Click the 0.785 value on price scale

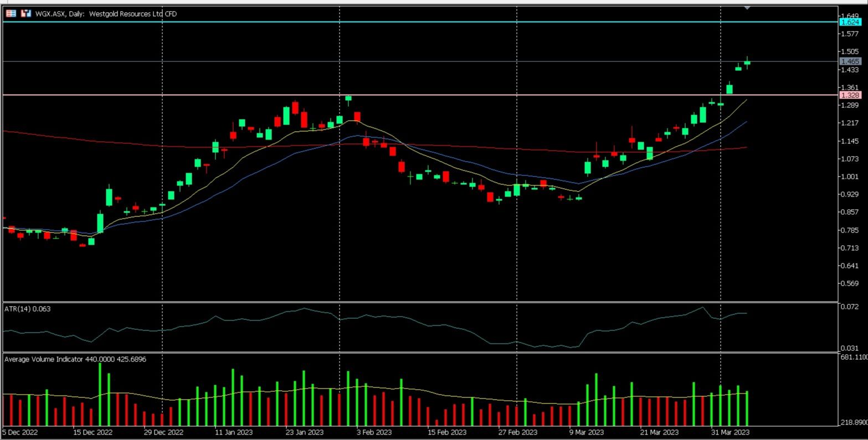850,230
